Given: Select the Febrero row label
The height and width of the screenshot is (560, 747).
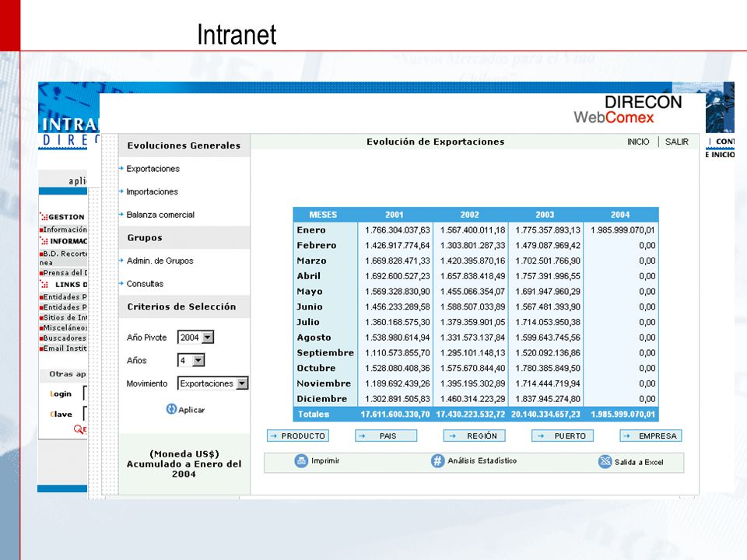Looking at the screenshot, I should tap(317, 245).
